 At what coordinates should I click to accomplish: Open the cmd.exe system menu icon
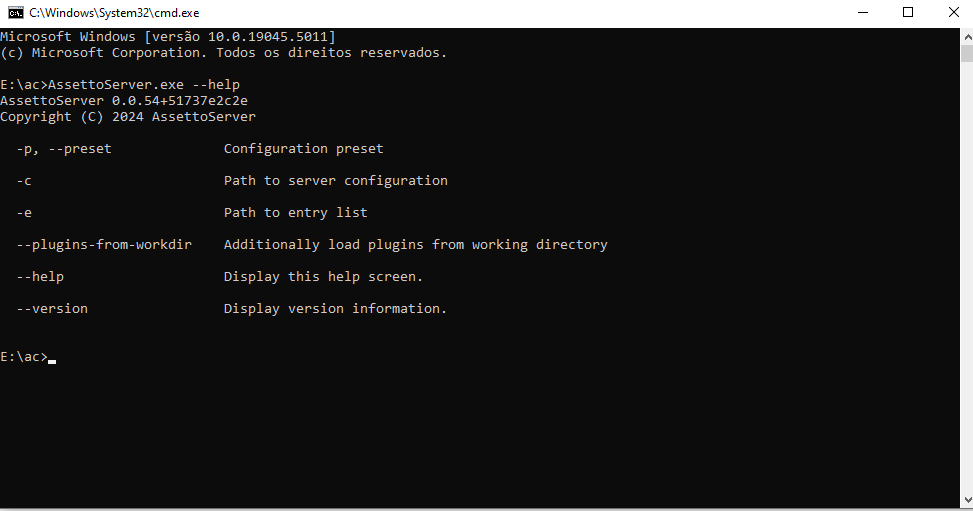pos(16,12)
